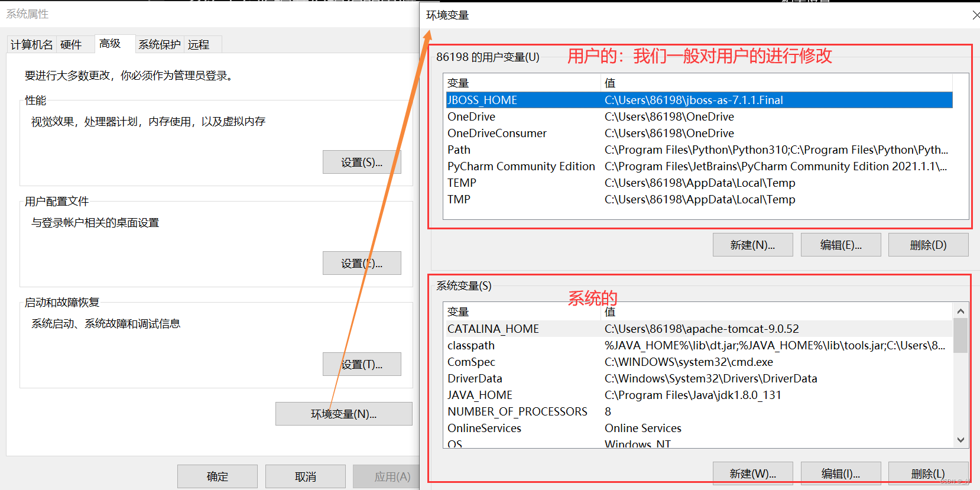Click the system variables scrollbar thumb
This screenshot has width=980, height=490.
960,335
